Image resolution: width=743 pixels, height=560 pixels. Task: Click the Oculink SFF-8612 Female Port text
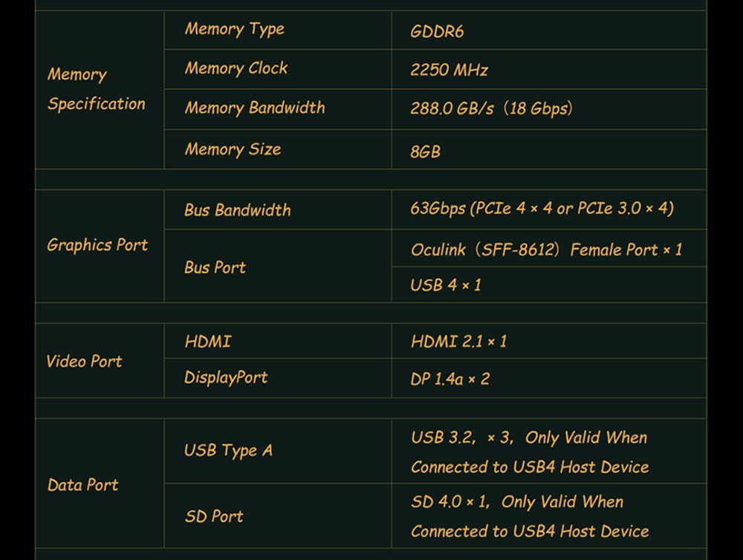(546, 250)
